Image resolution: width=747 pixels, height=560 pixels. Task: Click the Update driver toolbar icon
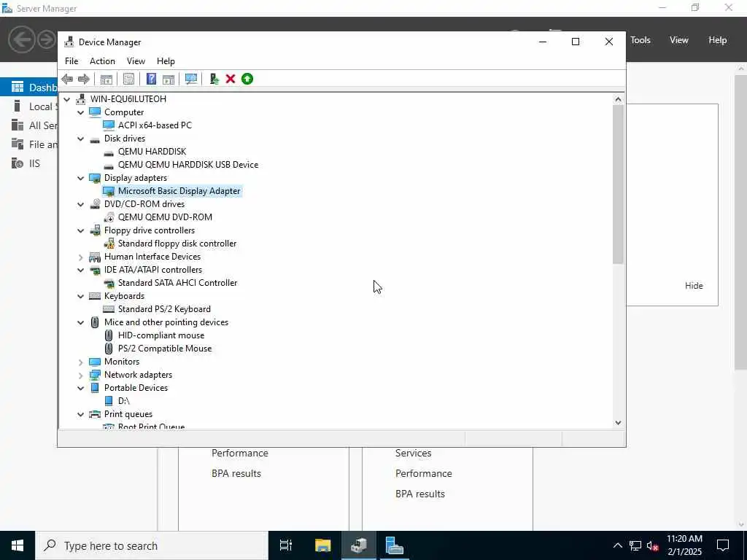pyautogui.click(x=214, y=79)
